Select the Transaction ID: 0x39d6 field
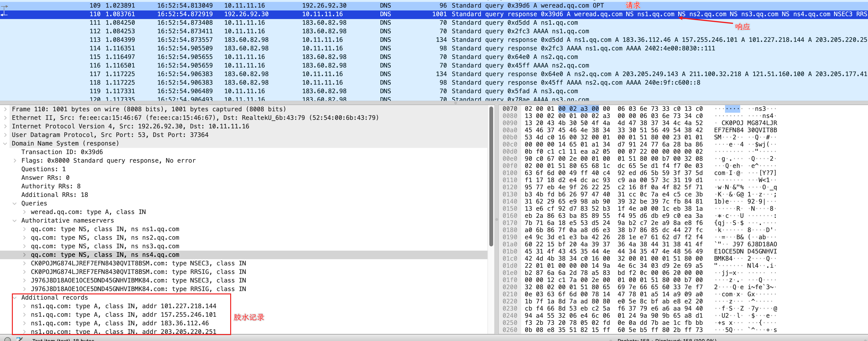The height and width of the screenshot is (341, 868). [x=62, y=152]
